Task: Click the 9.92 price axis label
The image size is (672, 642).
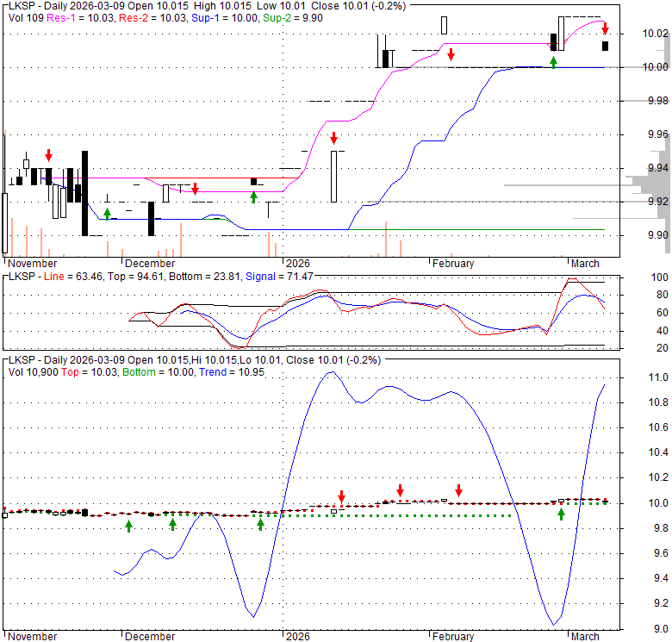Action: (x=658, y=202)
